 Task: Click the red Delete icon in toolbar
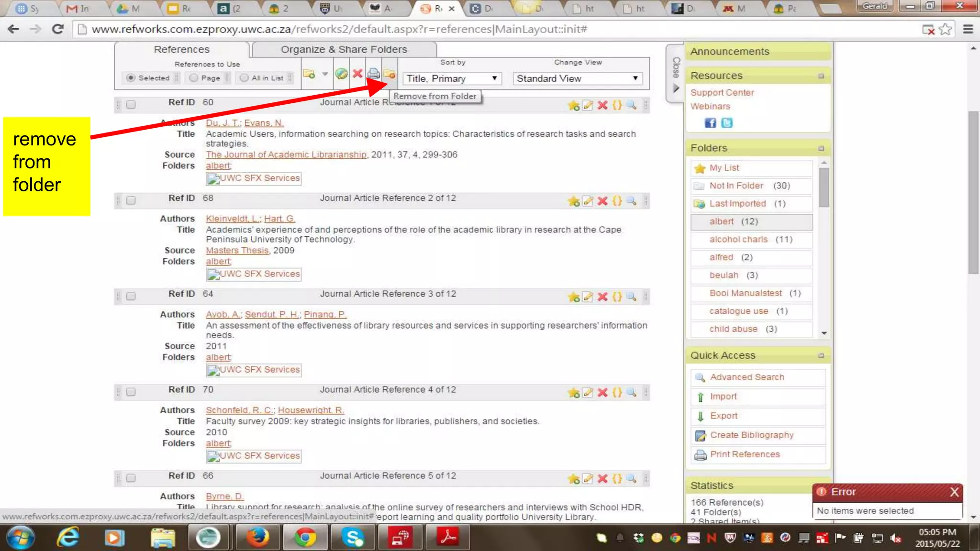tap(357, 74)
